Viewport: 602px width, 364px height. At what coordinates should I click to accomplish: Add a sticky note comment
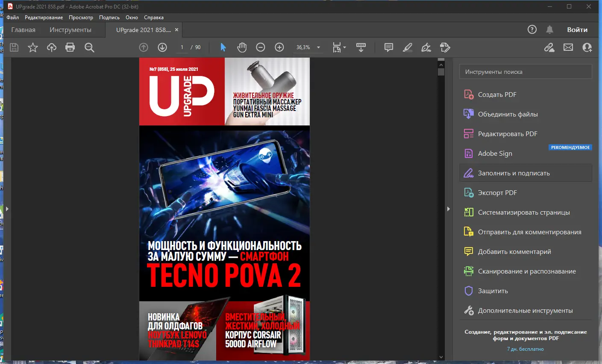(389, 47)
